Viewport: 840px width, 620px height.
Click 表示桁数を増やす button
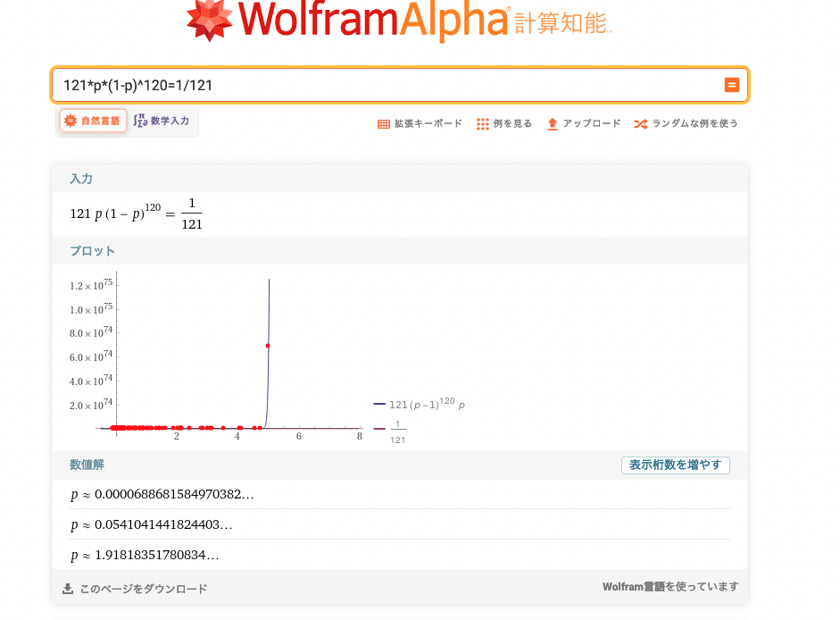tap(675, 465)
